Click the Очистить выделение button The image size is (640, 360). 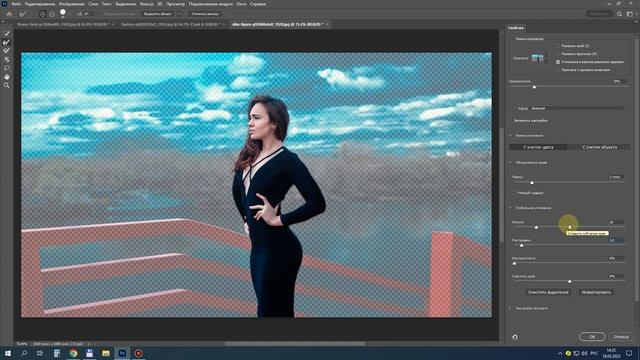pos(548,292)
